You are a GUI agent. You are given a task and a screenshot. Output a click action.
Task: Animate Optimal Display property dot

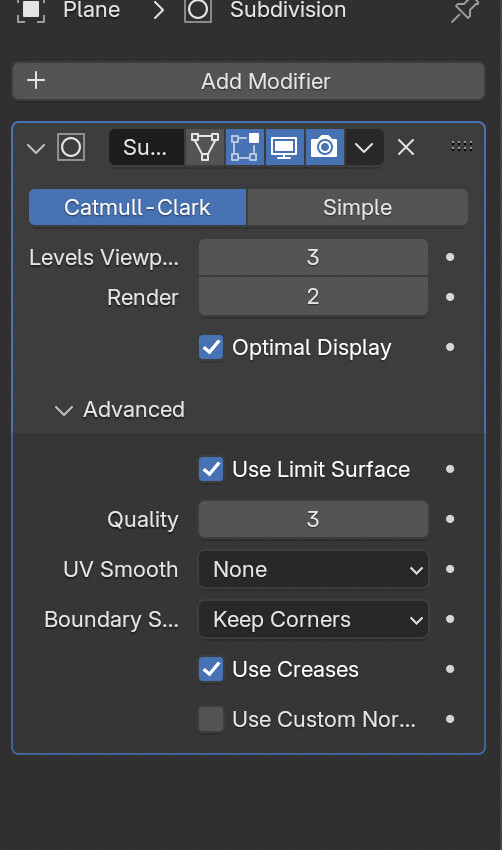point(450,347)
